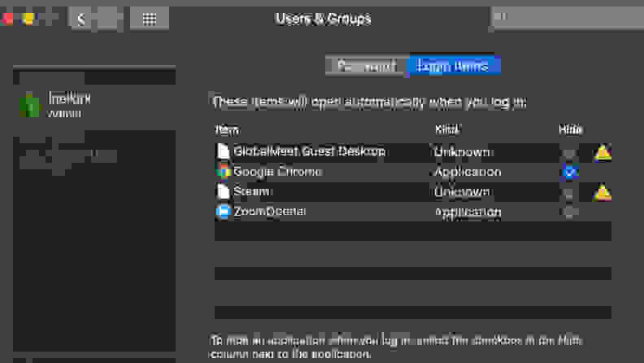
Task: Click the GlobalMeet Guest Desktop file icon
Action: [x=223, y=151]
